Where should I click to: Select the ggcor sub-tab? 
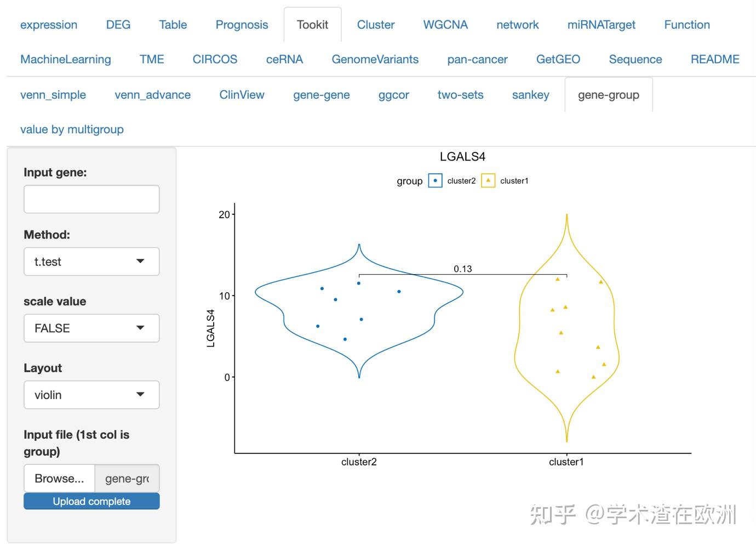click(x=393, y=95)
